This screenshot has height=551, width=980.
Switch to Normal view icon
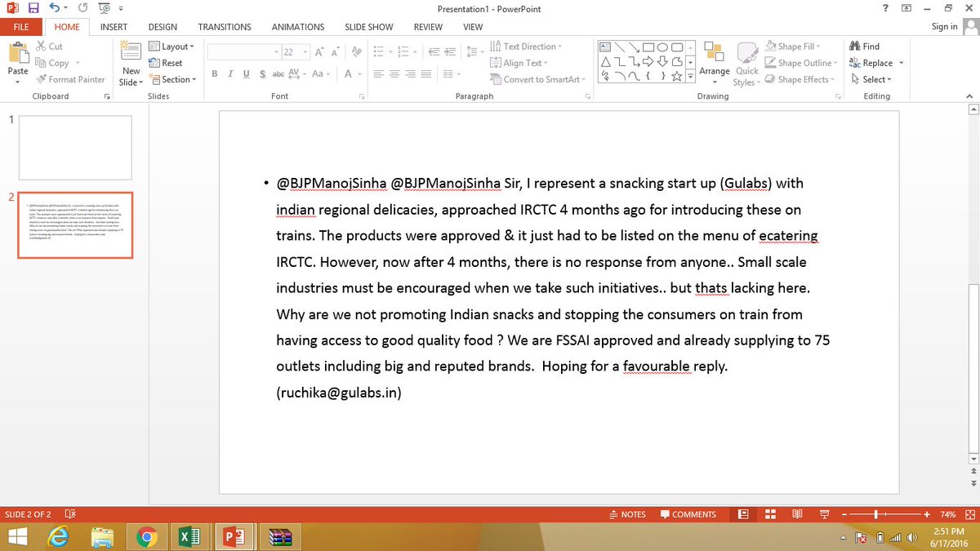tap(742, 514)
